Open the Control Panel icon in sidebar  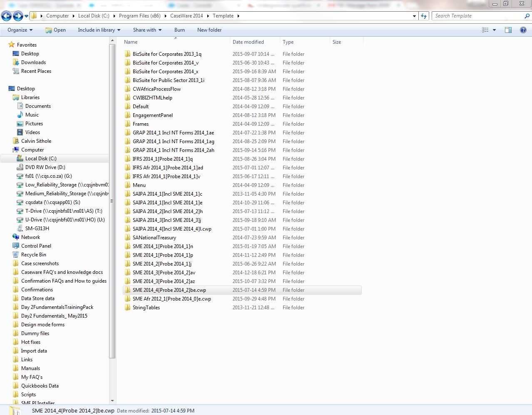16,246
